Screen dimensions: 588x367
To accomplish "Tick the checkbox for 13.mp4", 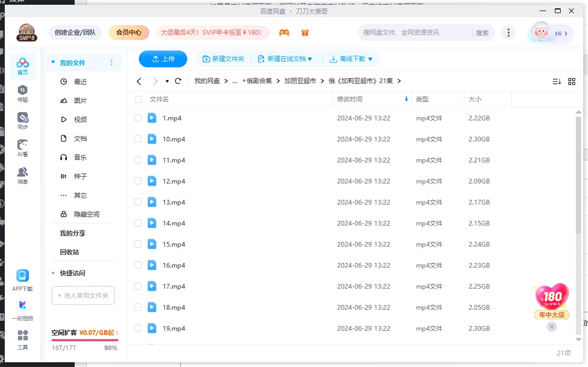I will [138, 202].
